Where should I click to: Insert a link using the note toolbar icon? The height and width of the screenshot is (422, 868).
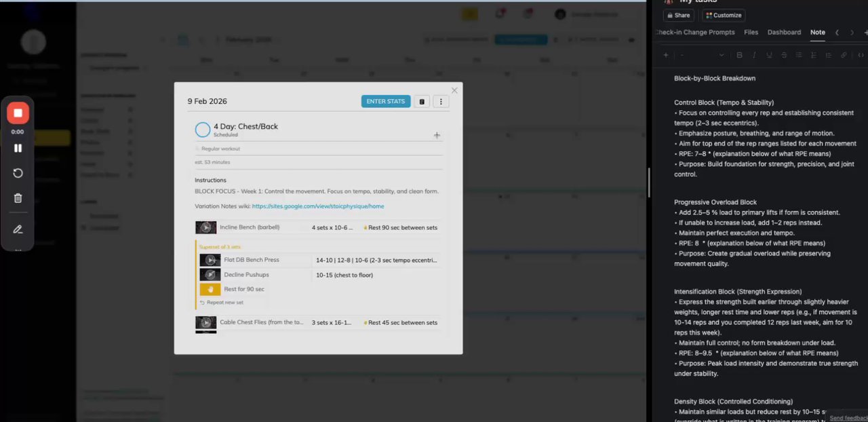(844, 55)
